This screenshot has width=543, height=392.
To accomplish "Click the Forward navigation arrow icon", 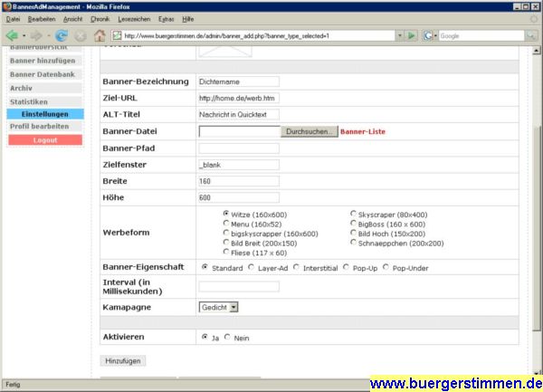I will tap(36, 35).
